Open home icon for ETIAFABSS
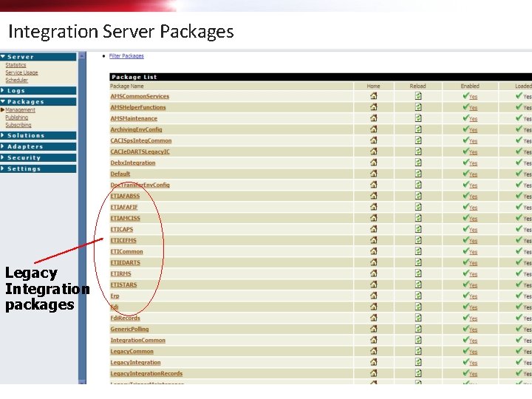Screen dimensions: 532x399 point(374,196)
